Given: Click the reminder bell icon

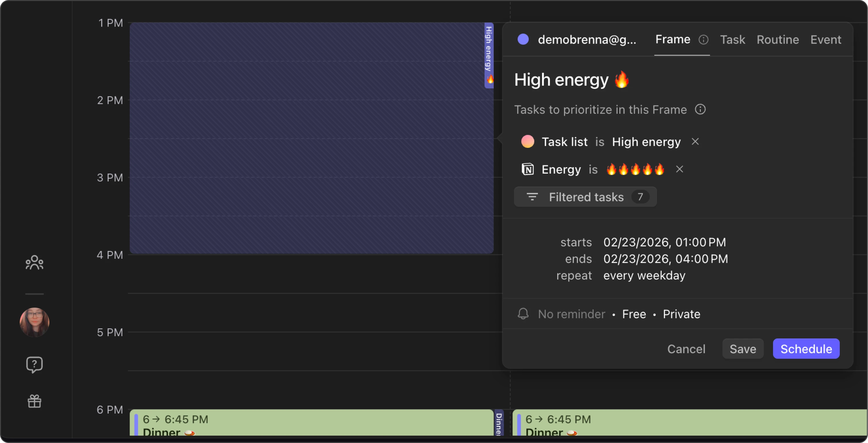Looking at the screenshot, I should pos(523,314).
